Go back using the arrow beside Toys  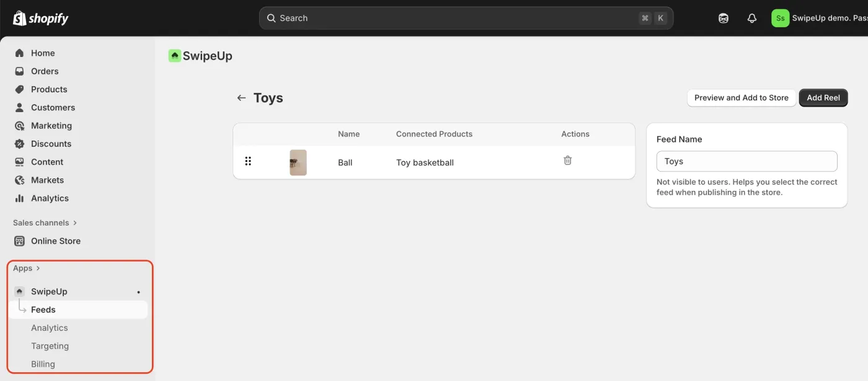pos(241,98)
